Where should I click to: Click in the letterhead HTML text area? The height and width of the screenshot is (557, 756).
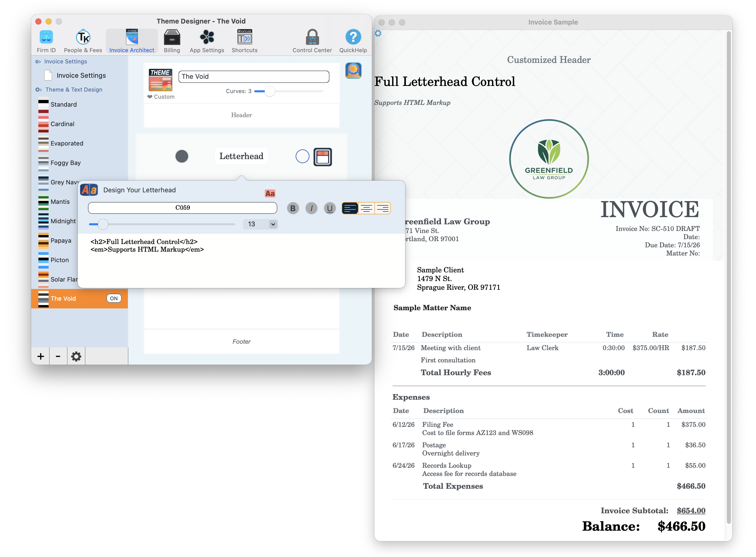pos(241,261)
